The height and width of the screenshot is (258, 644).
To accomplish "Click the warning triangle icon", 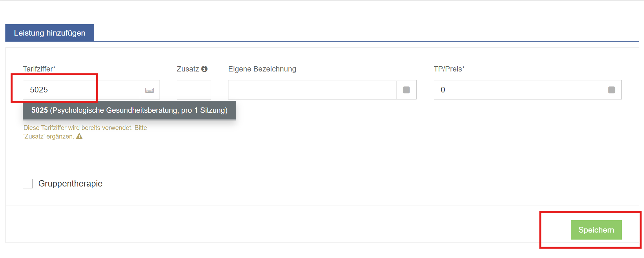I will tap(79, 136).
